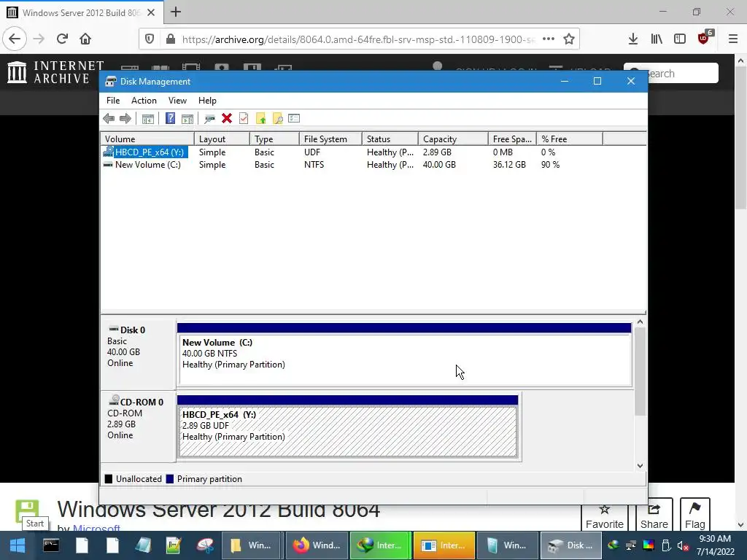The width and height of the screenshot is (747, 560).
Task: Open Command Prompt from the taskbar
Action: click(51, 545)
